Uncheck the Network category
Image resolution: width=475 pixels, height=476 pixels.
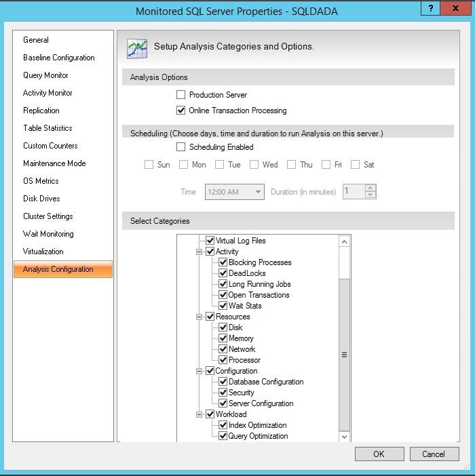click(x=223, y=349)
